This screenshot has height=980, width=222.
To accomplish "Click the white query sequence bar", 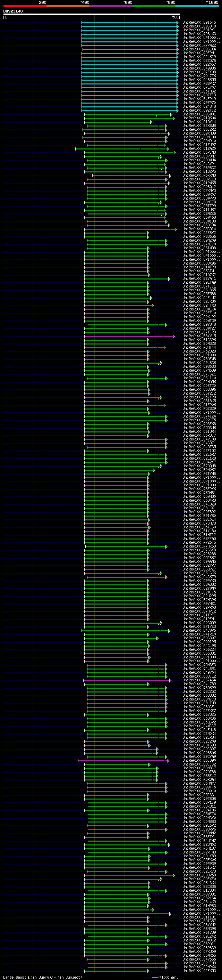I will (x=92, y=15).
